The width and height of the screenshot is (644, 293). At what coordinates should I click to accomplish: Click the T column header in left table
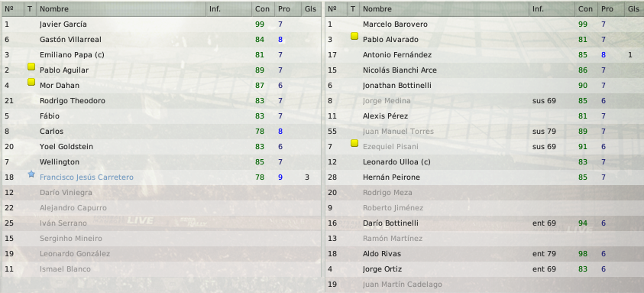pyautogui.click(x=30, y=8)
